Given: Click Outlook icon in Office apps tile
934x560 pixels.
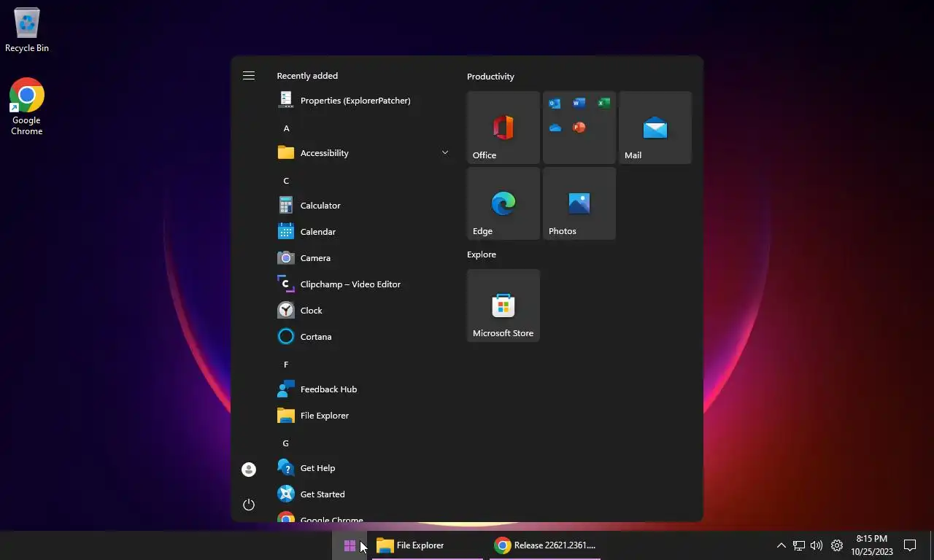Looking at the screenshot, I should click(x=555, y=104).
